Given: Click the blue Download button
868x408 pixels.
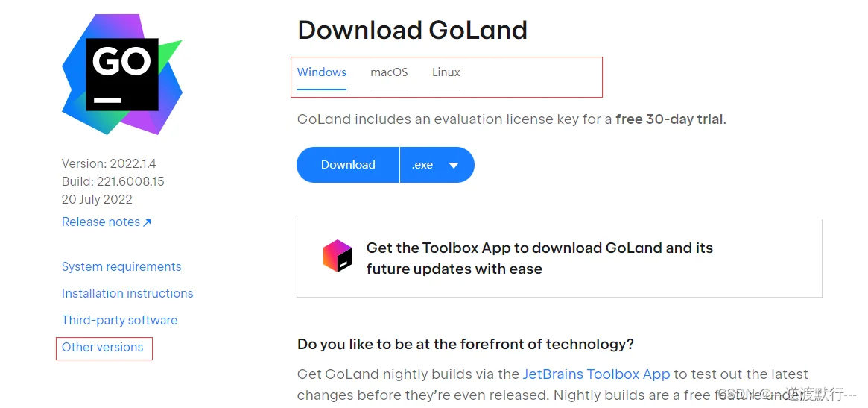Looking at the screenshot, I should click(348, 165).
